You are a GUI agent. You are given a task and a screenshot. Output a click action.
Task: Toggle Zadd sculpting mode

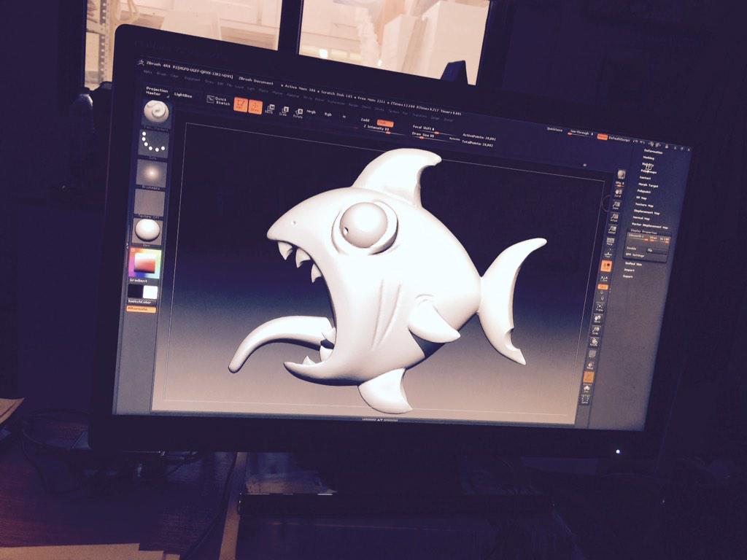coord(364,119)
